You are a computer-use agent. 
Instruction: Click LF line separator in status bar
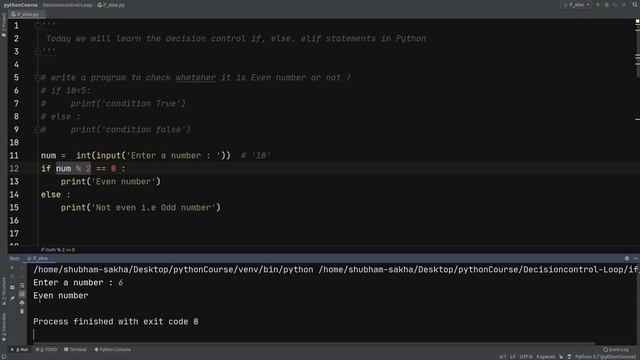(513, 357)
